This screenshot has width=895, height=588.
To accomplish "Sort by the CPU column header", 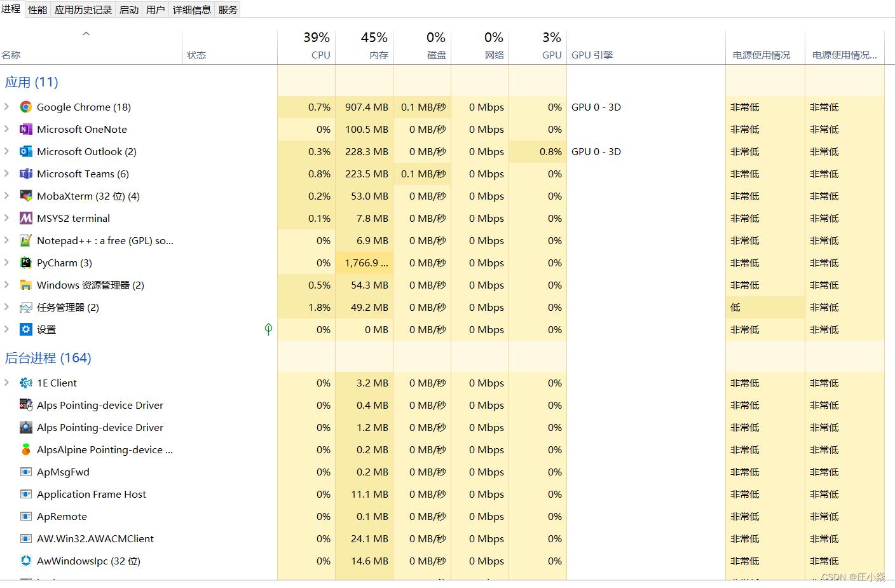I will 306,46.
